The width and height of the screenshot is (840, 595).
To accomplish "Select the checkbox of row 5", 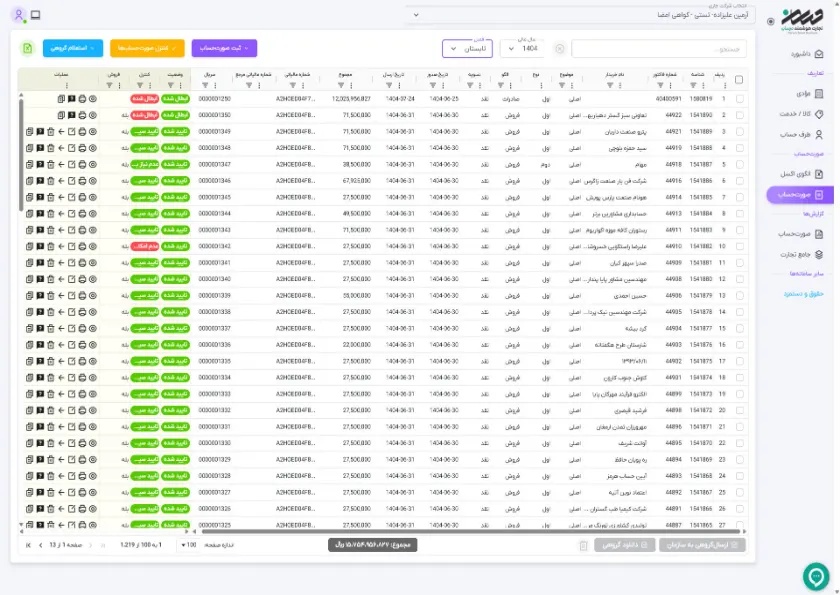I will coord(739,164).
